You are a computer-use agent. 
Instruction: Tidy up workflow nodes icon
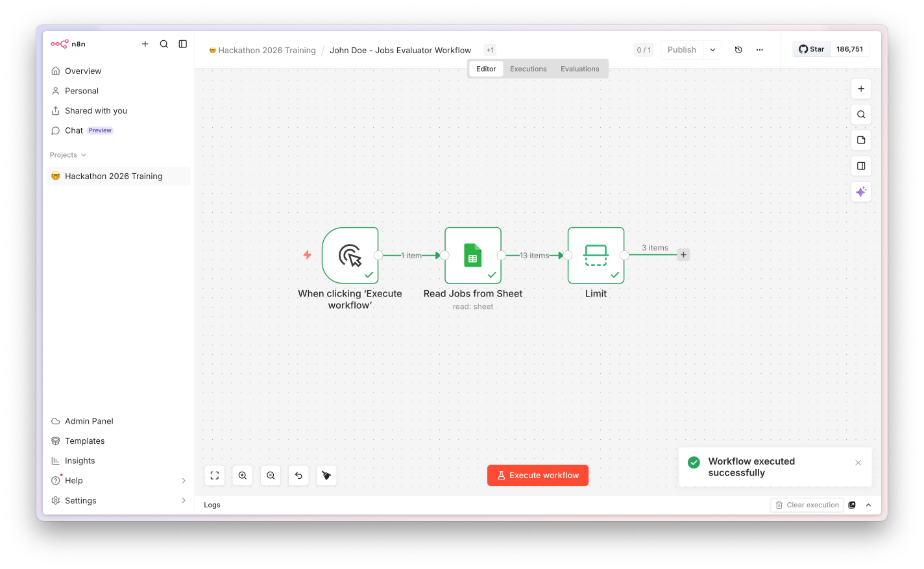click(x=326, y=476)
